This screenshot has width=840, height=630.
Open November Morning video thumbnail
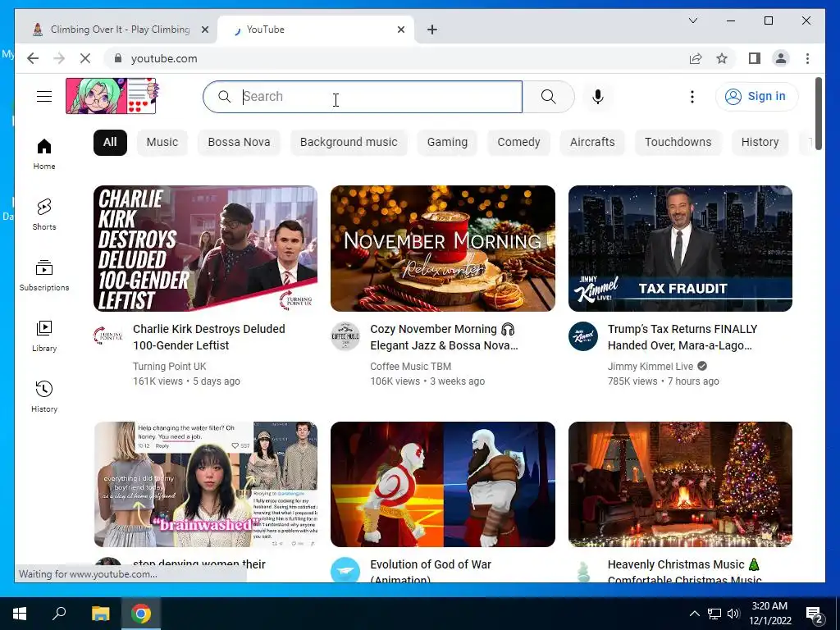tap(442, 248)
